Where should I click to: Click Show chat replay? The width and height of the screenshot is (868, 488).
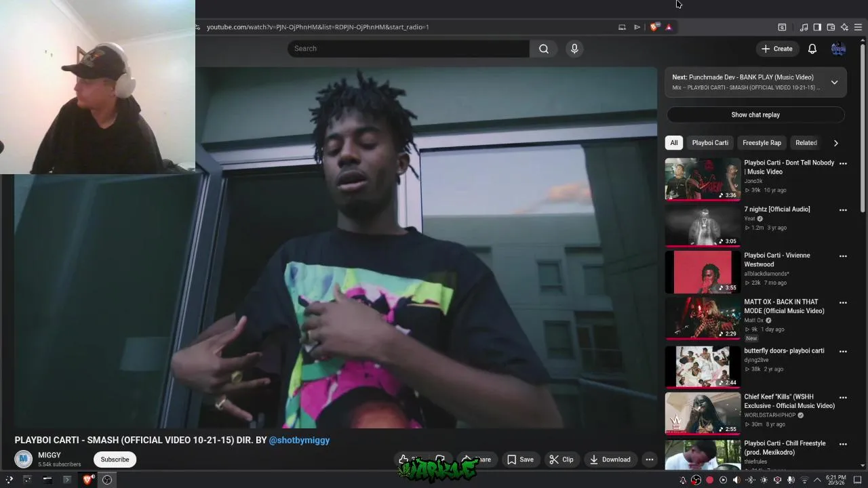point(755,115)
